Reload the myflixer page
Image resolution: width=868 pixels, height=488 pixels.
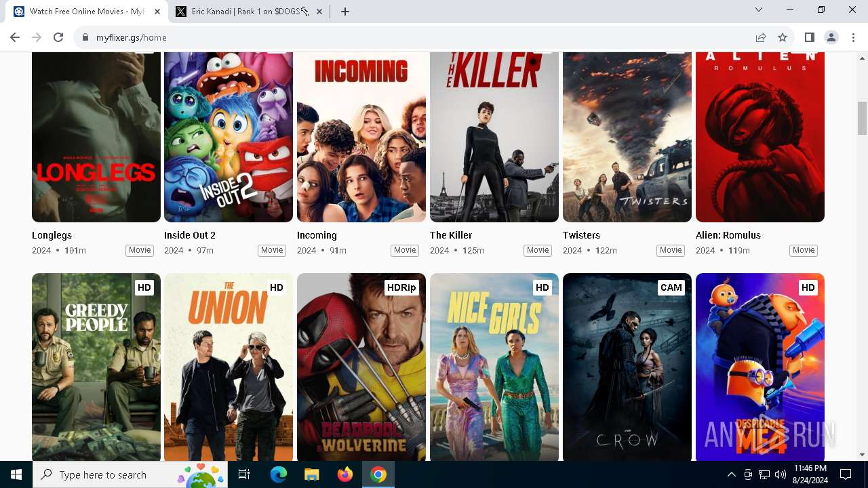click(x=58, y=37)
